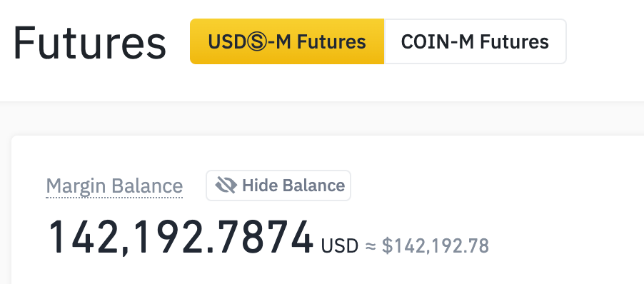Screen dimensions: 644x284
Task: Click the Hide Balance text label
Action: pyautogui.click(x=293, y=186)
